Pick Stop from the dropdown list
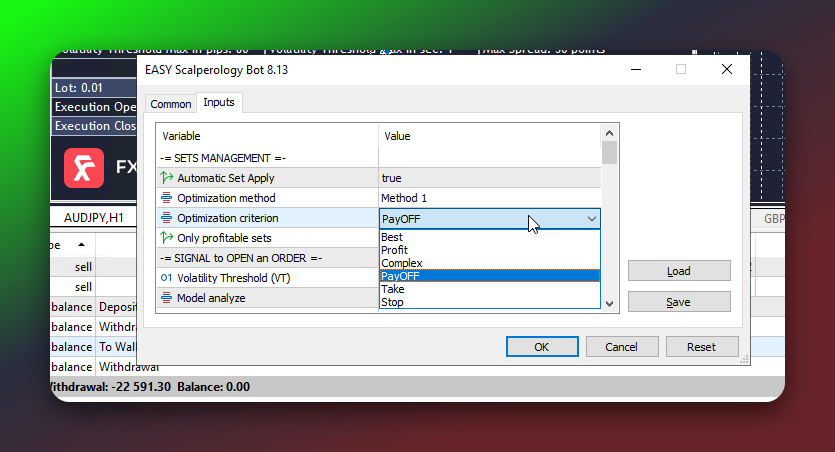This screenshot has height=452, width=835. (x=489, y=302)
